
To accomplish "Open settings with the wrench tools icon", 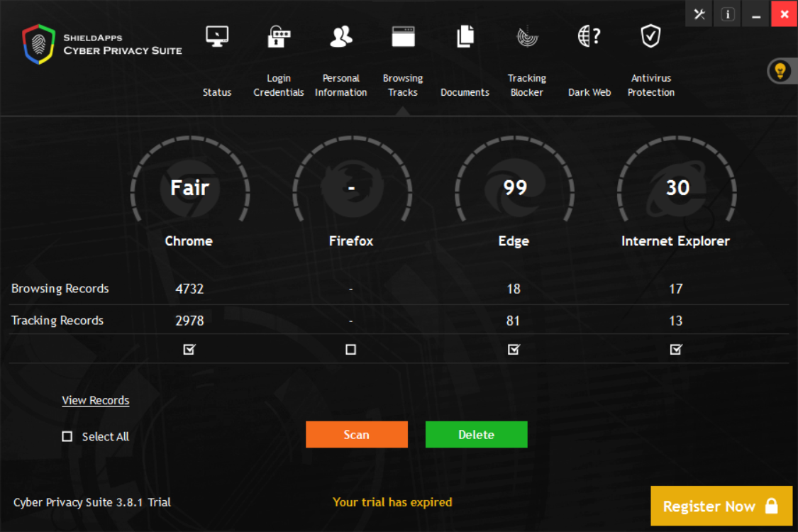I will (x=699, y=14).
